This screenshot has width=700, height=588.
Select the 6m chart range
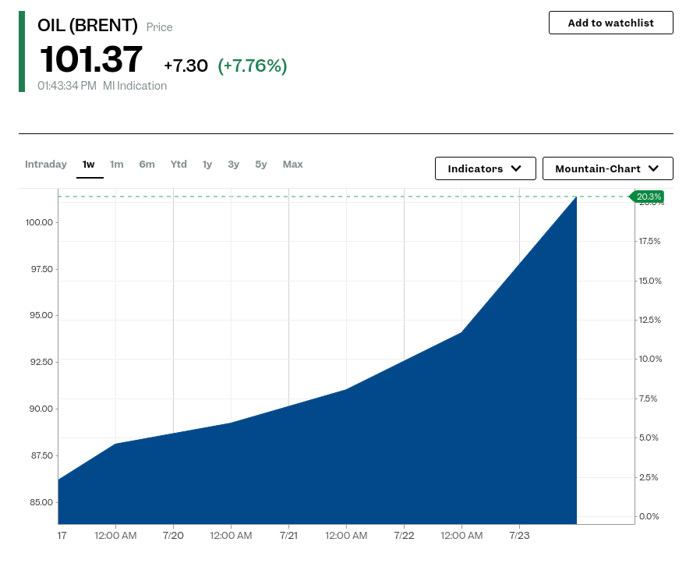tap(147, 165)
